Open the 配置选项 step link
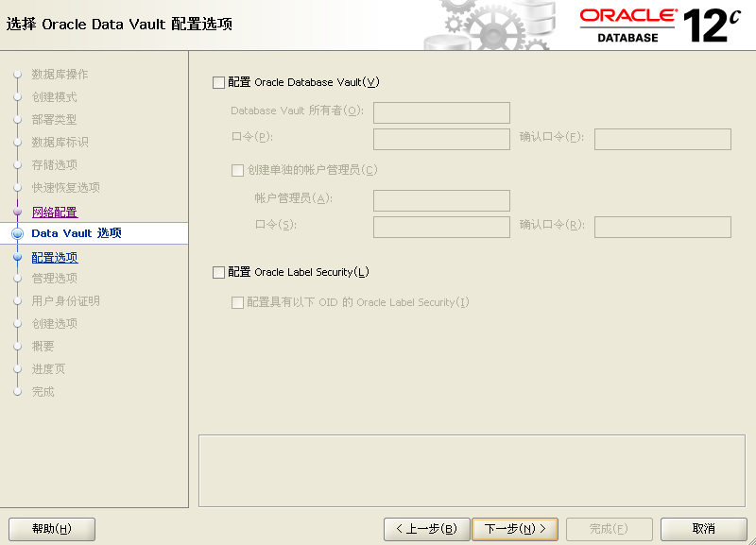Image resolution: width=756 pixels, height=545 pixels. tap(55, 257)
